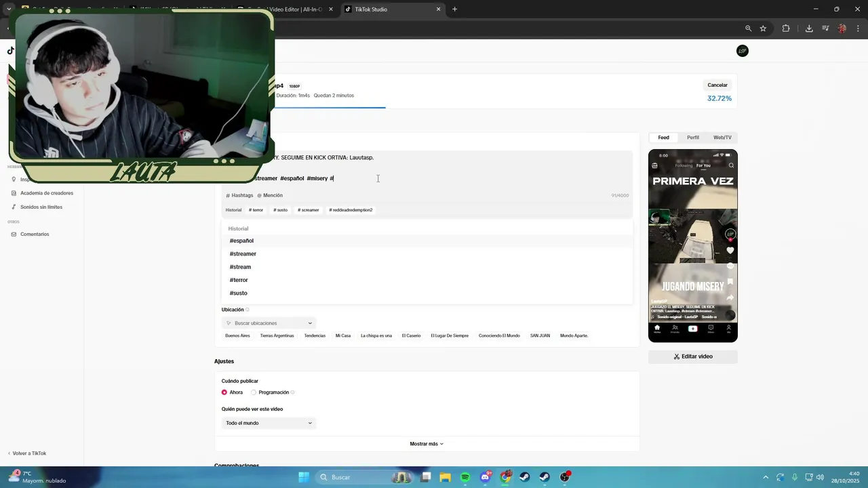Click the Home icon in preview bottom bar
This screenshot has width=868, height=488.
[x=656, y=329]
